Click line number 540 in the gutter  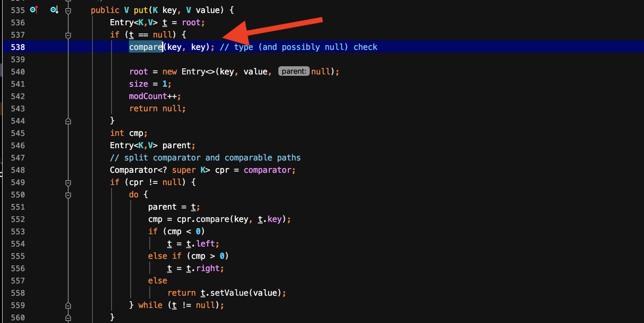tap(18, 72)
